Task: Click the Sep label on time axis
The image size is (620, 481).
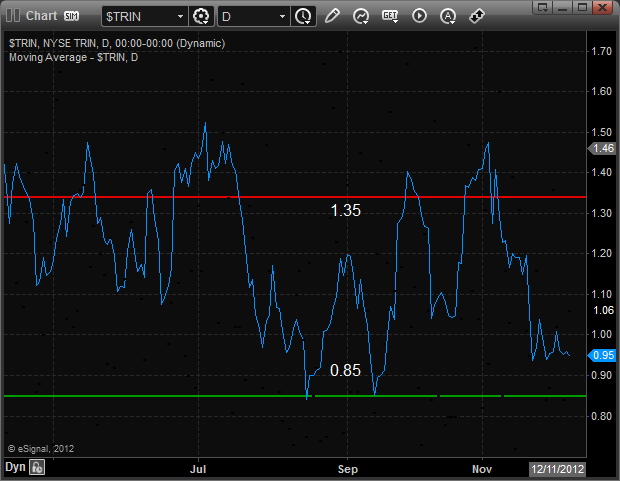Action: [x=348, y=469]
